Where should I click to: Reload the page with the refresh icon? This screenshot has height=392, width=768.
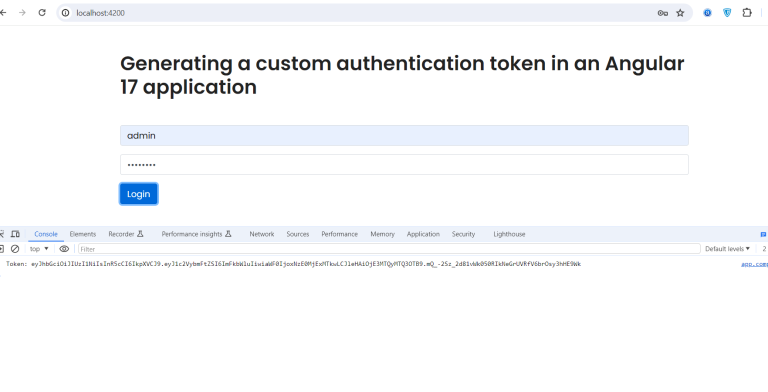[42, 13]
